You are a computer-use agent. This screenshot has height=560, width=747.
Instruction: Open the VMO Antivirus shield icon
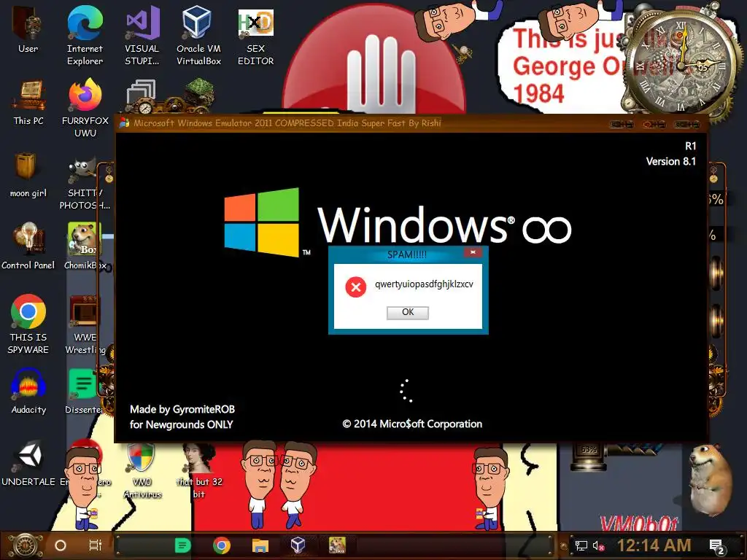pos(142,470)
